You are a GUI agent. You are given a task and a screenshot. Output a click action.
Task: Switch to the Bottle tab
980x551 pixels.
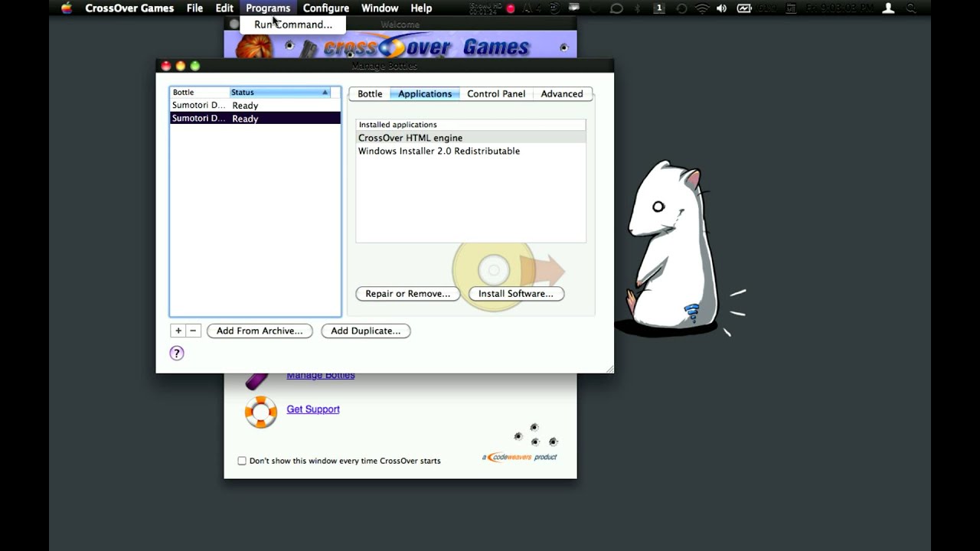coord(370,94)
